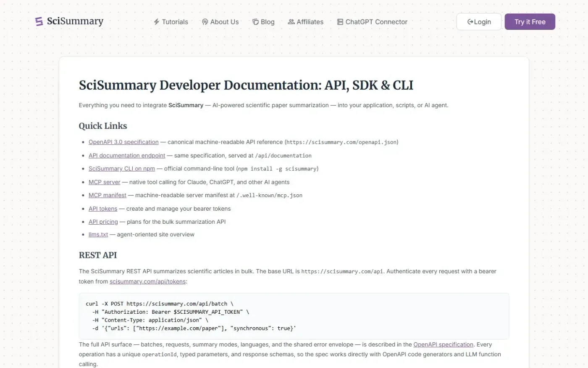This screenshot has width=588, height=368.
Task: Click the bold SciSummary word in intro
Action: 186,105
